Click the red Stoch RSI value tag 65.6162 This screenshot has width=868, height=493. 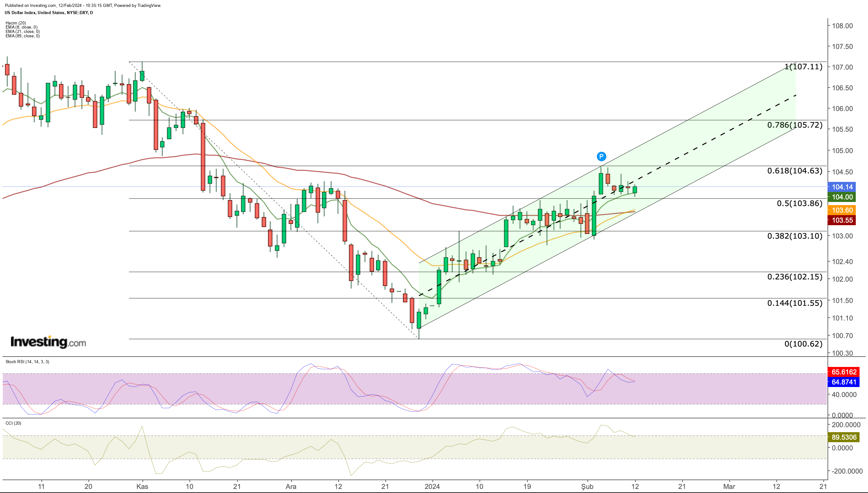(x=844, y=372)
